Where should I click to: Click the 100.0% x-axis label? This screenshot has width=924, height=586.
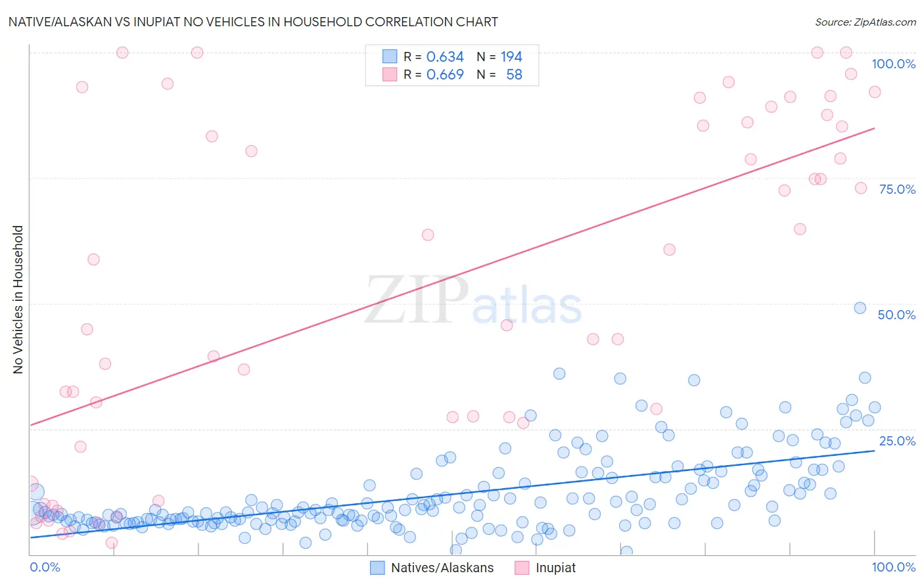894,567
